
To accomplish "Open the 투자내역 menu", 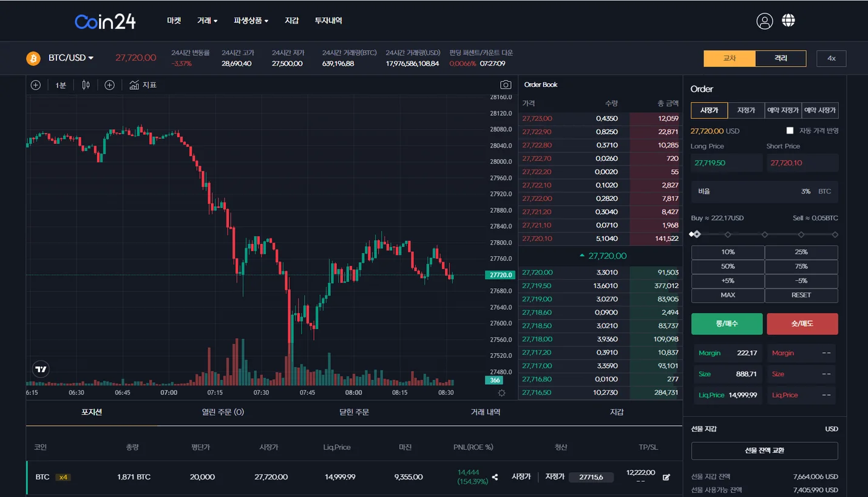I will point(328,21).
